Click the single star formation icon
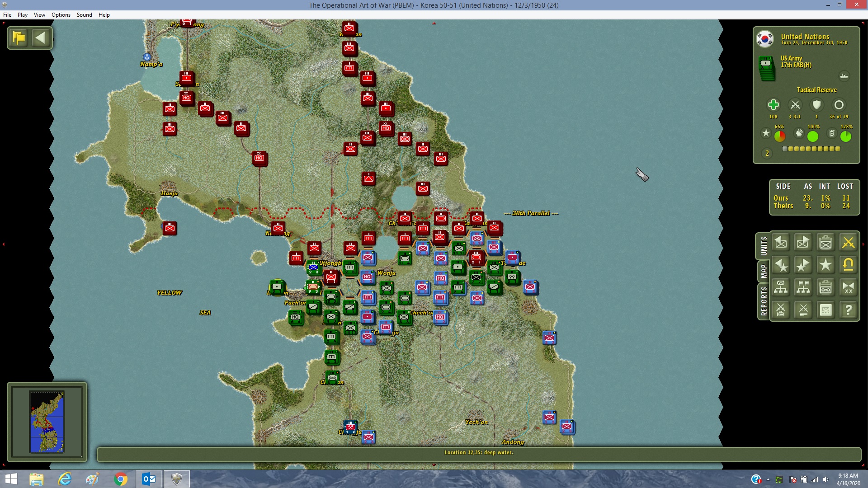Image resolution: width=868 pixels, height=488 pixels. click(826, 265)
